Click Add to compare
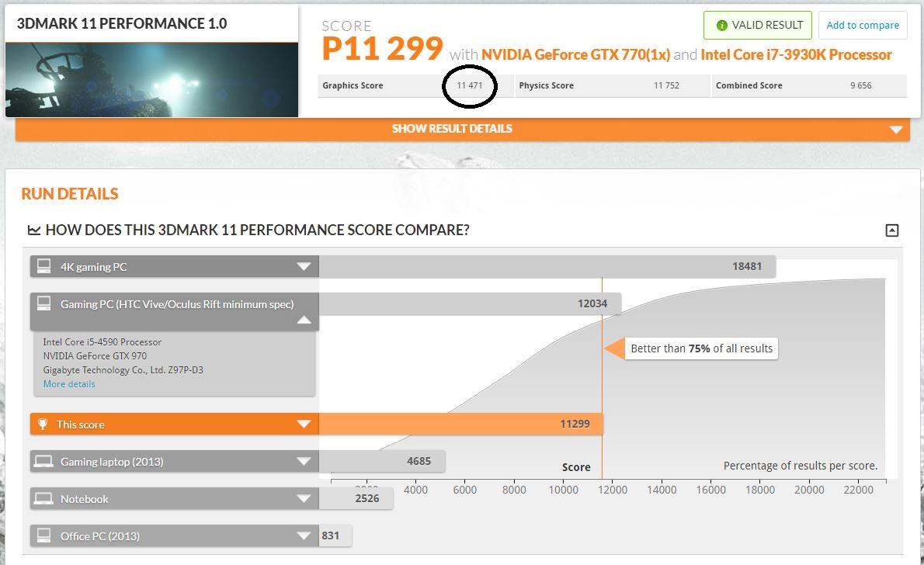Image resolution: width=924 pixels, height=565 pixels. coord(863,26)
